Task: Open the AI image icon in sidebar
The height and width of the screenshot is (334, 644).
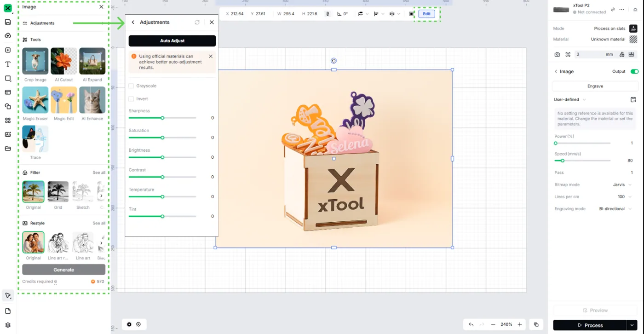Action: [x=8, y=134]
